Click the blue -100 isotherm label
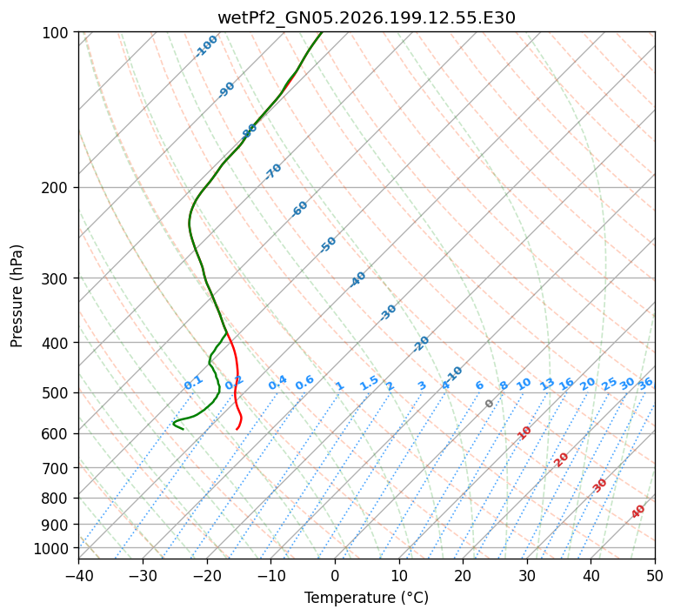 coord(206,46)
